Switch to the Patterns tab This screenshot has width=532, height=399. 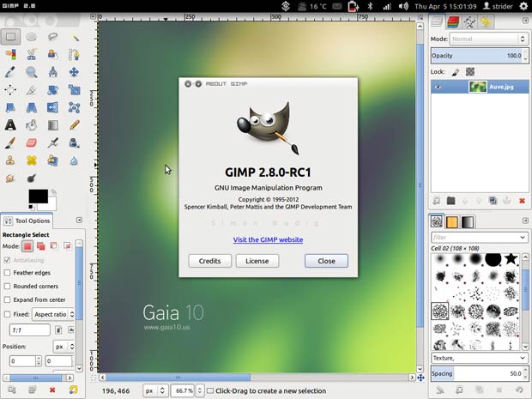[452, 222]
